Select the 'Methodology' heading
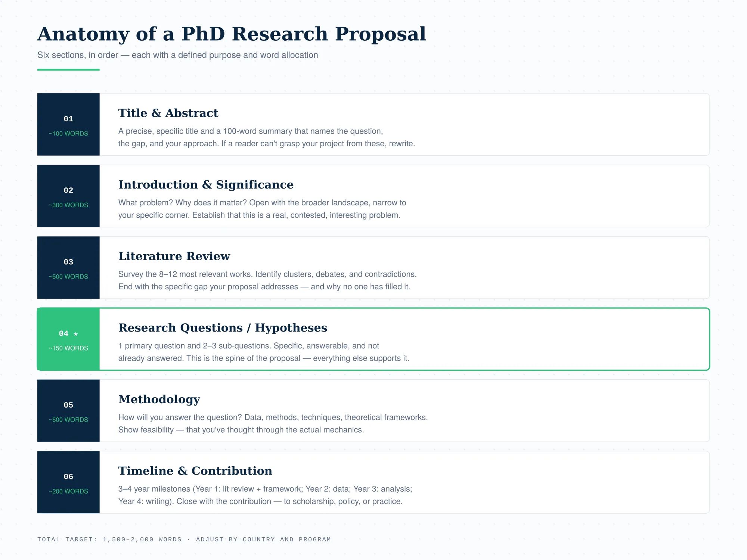The width and height of the screenshot is (747, 560). pyautogui.click(x=159, y=399)
